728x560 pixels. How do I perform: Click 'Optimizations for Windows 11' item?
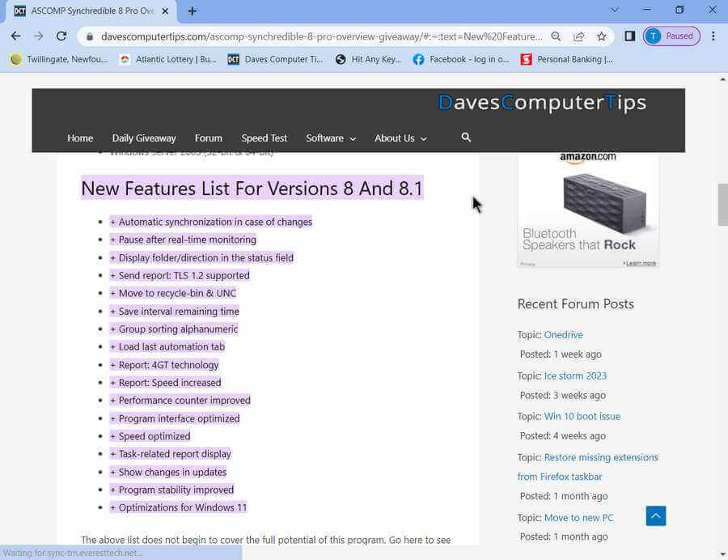[178, 507]
